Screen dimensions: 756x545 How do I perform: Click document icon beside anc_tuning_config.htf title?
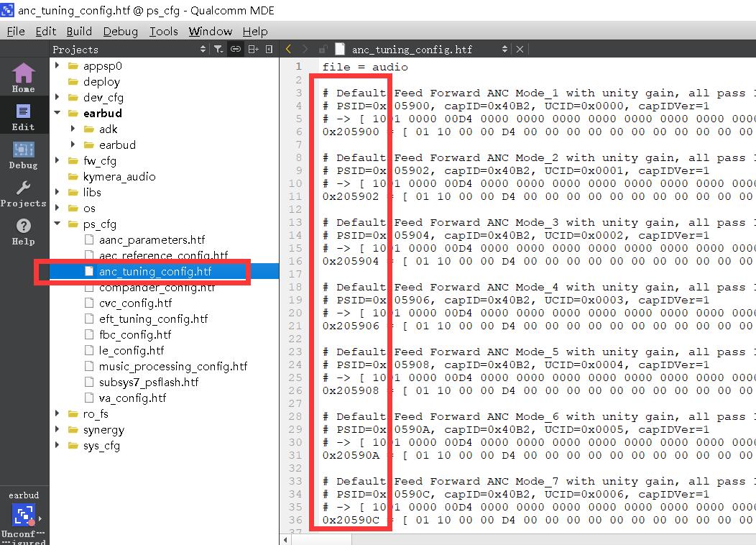point(340,49)
